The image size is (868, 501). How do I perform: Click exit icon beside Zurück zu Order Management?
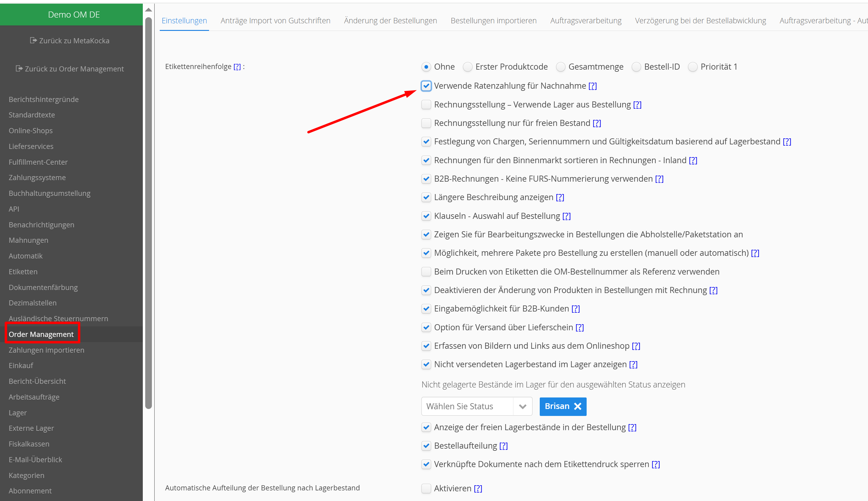pos(19,68)
